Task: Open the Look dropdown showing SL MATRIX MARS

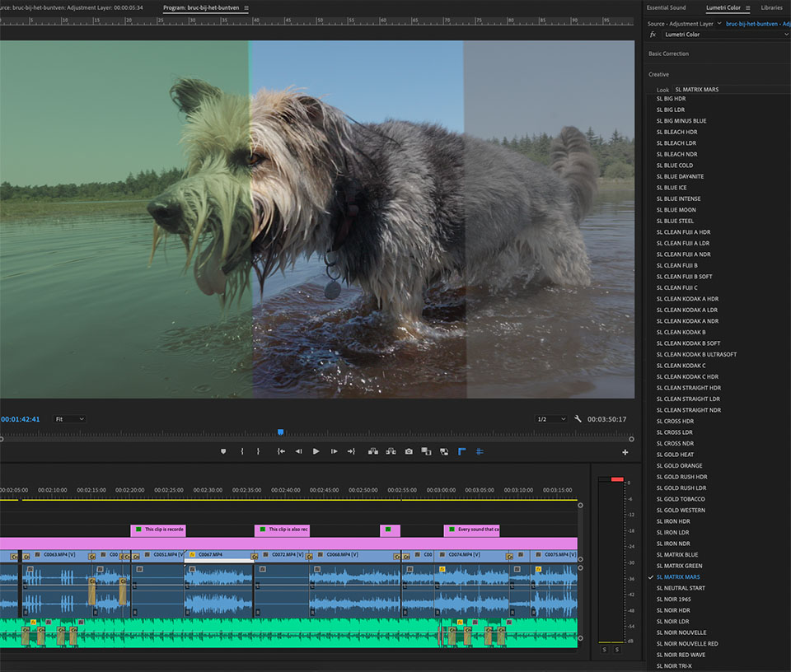Action: 731,89
